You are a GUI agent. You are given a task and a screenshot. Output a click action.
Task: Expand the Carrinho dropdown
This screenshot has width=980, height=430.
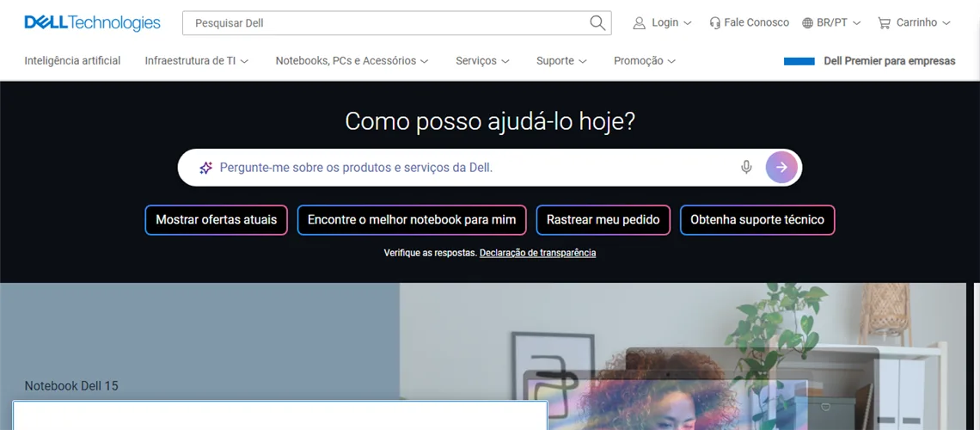point(914,23)
